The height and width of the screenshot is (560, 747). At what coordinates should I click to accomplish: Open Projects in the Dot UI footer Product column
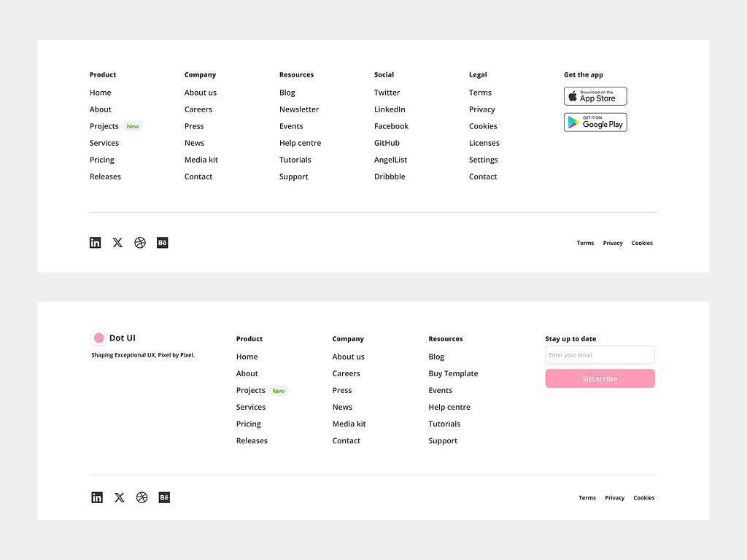point(251,391)
